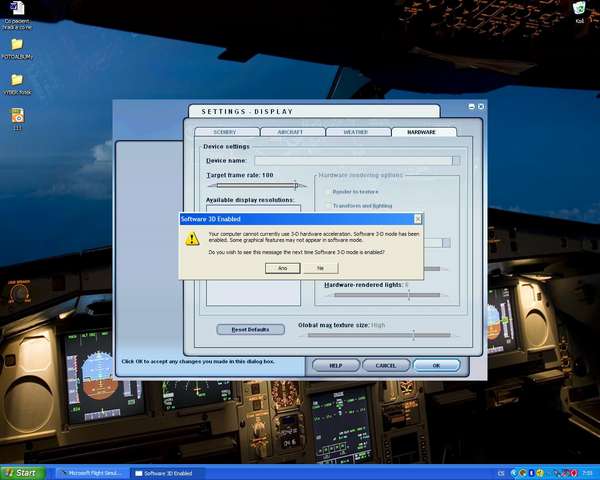This screenshot has width=600, height=480.
Task: Open the document icon on the desktop
Action: [17, 16]
